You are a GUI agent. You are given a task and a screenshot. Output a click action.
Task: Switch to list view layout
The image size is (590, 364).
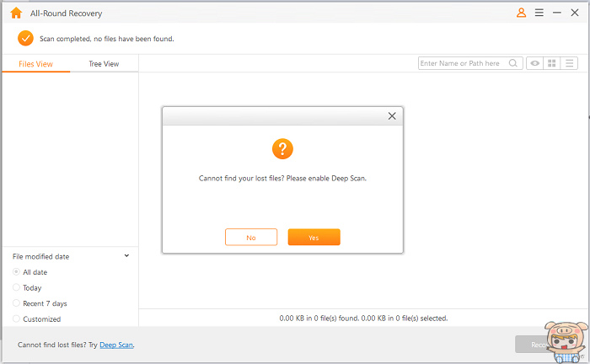pyautogui.click(x=571, y=63)
